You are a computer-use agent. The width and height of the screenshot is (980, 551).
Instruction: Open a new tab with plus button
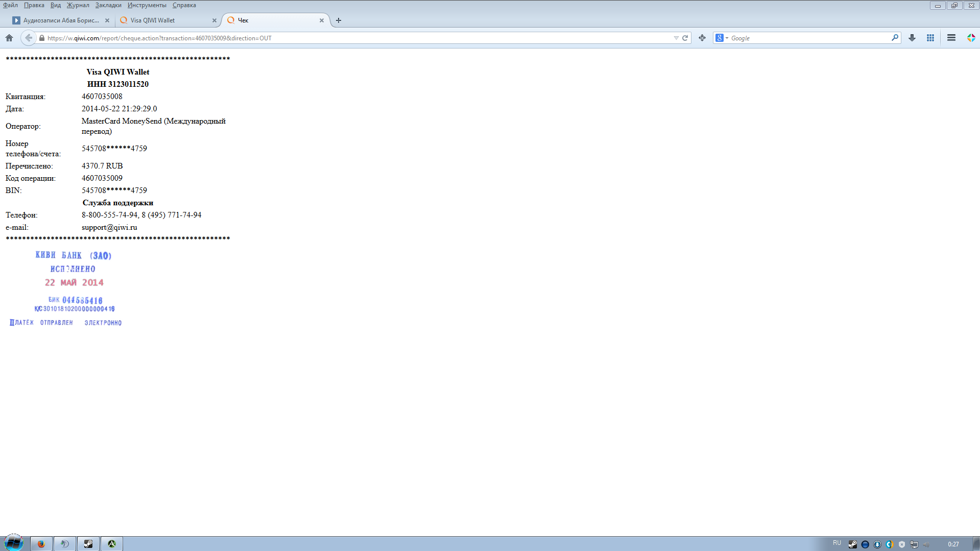tap(339, 20)
